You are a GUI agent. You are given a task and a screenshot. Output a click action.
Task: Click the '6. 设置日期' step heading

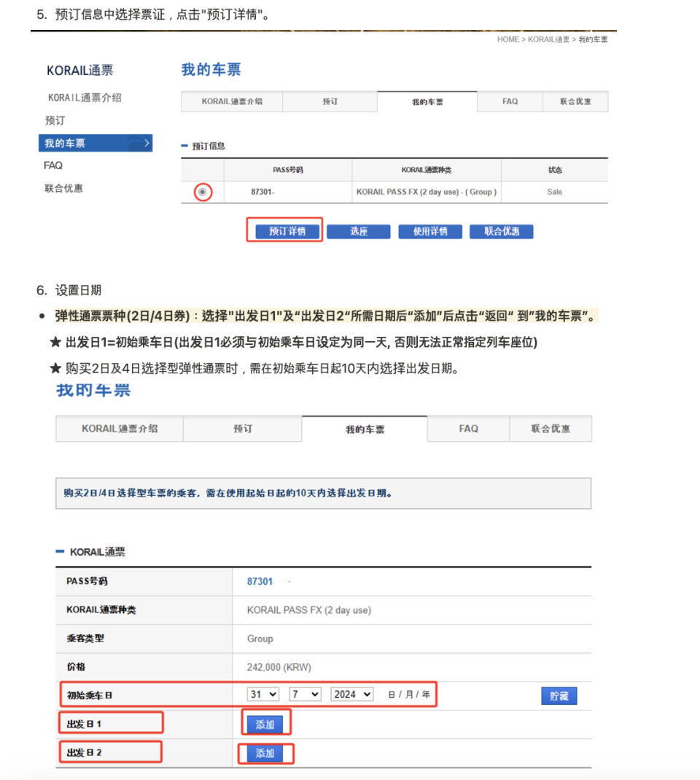pyautogui.click(x=69, y=291)
